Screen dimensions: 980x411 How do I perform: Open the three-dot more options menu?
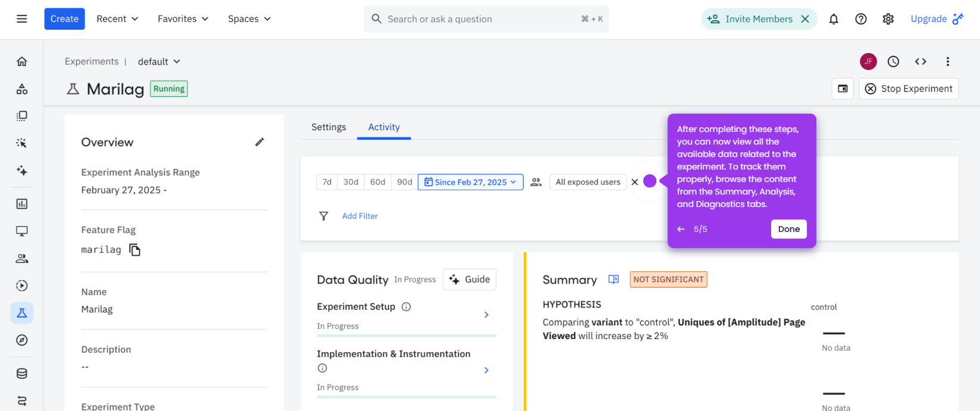point(948,61)
